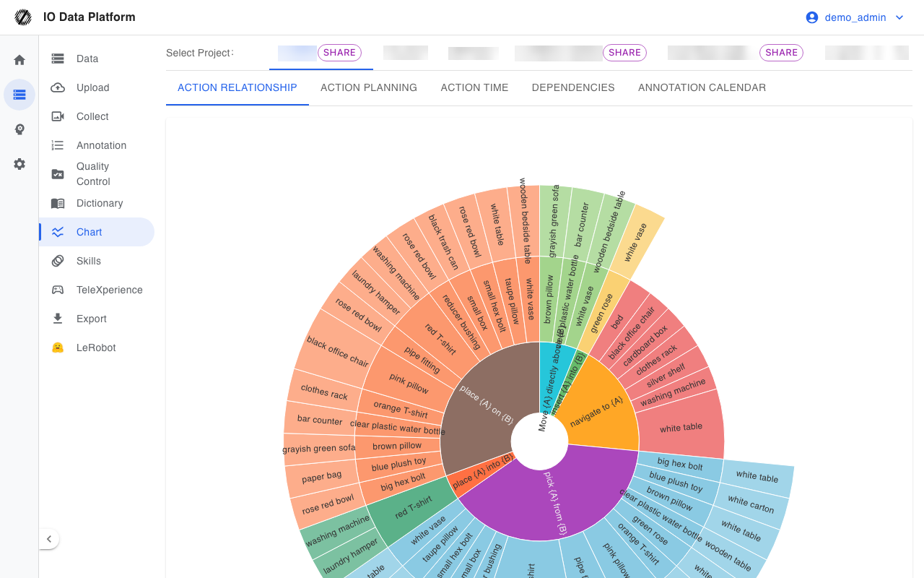Open the Quality Control section

coord(97,174)
